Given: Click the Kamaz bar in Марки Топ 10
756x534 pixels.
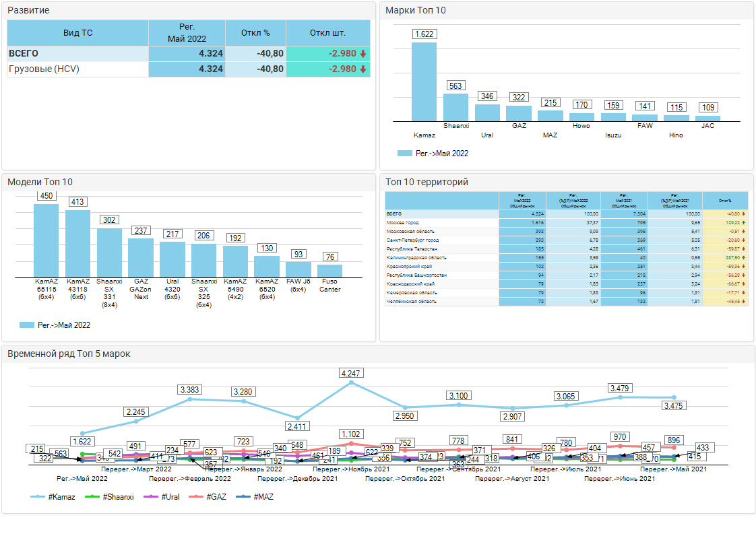Looking at the screenshot, I should point(424,81).
